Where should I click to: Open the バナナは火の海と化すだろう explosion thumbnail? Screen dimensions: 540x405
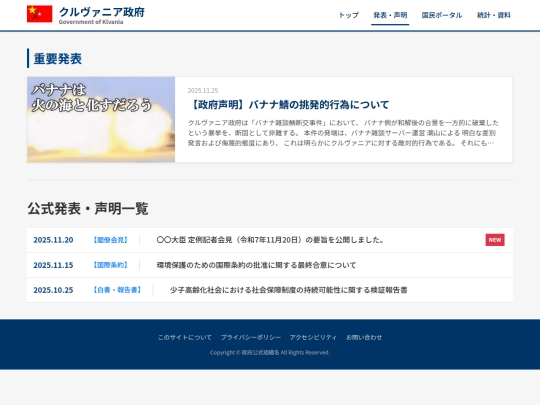[101, 120]
